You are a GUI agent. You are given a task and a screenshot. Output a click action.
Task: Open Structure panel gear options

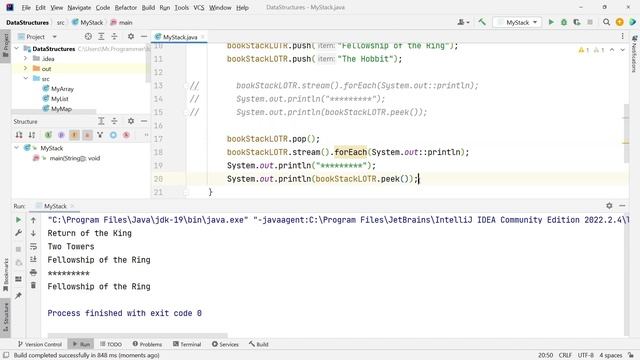(x=131, y=121)
